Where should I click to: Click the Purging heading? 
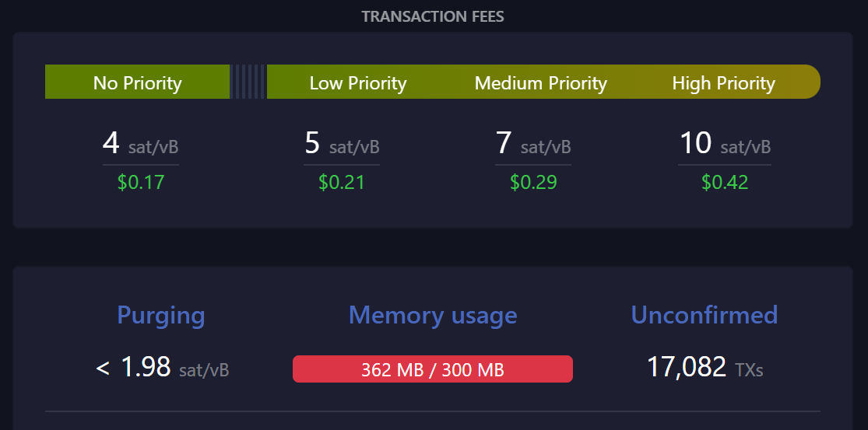(161, 315)
